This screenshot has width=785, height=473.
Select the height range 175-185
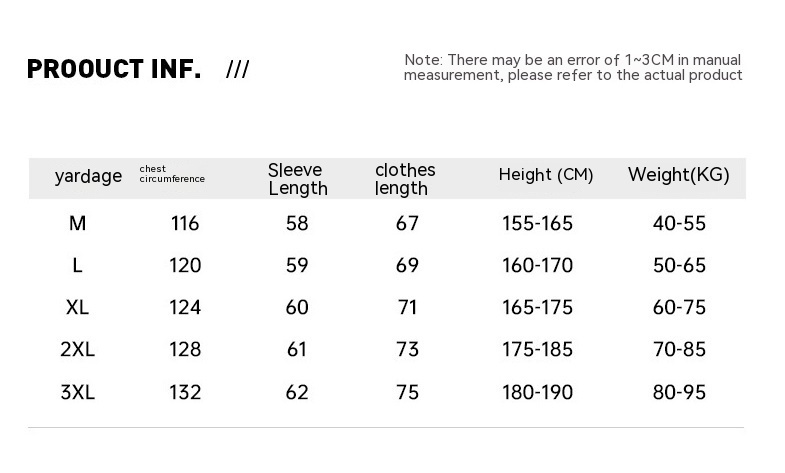[x=537, y=350]
